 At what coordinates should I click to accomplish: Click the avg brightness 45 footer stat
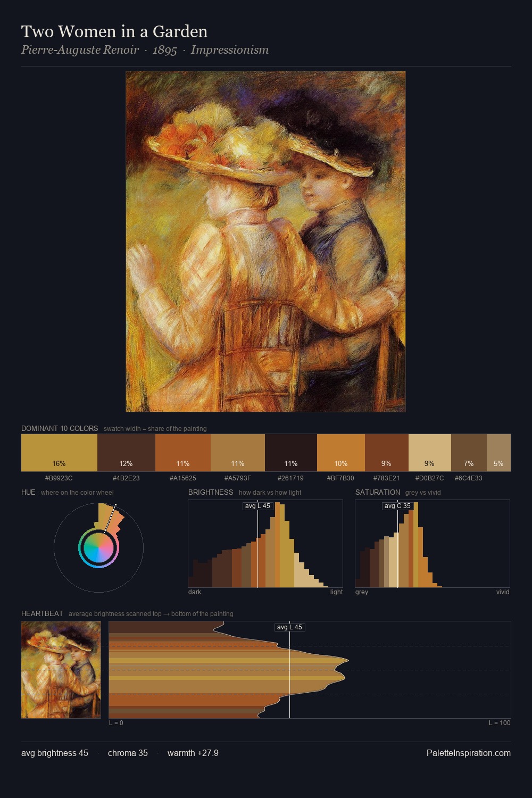point(55,753)
